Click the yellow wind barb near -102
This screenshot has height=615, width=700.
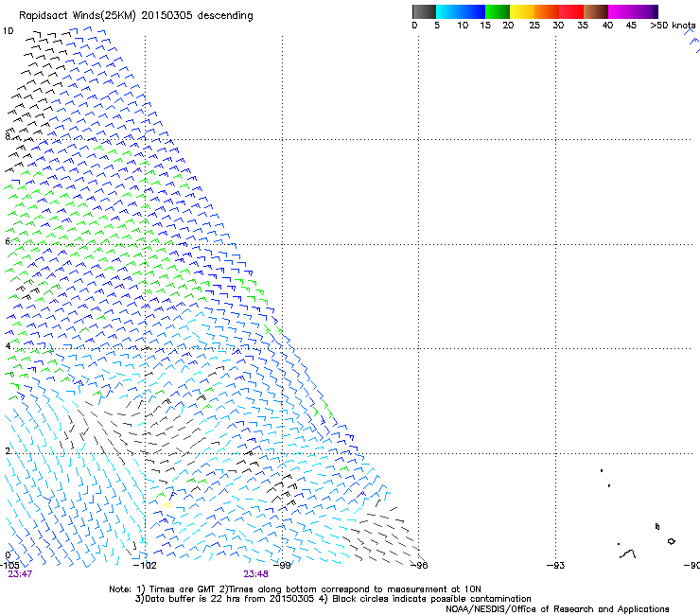tap(167, 505)
